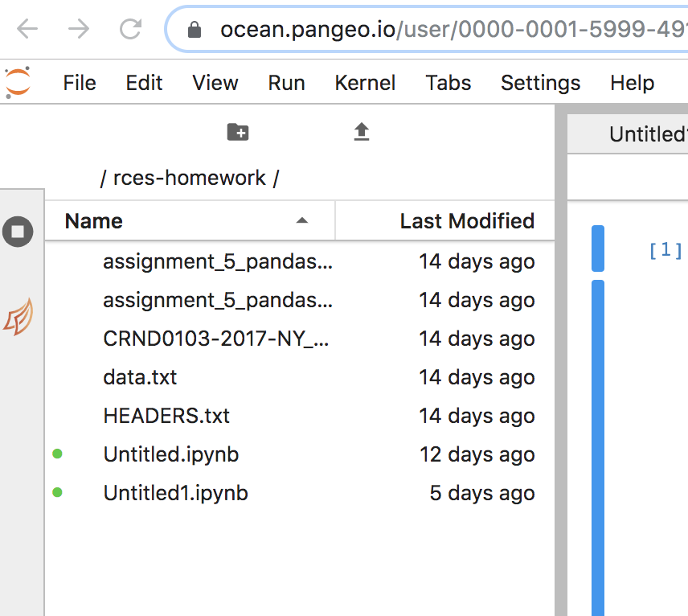Open the HEADERS.txt file
Viewport: 688px width, 616px height.
click(166, 416)
